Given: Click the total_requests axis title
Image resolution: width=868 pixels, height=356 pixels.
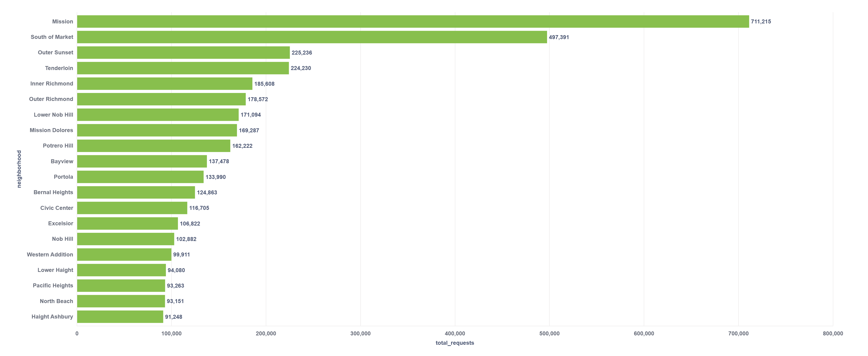Looking at the screenshot, I should click(455, 343).
